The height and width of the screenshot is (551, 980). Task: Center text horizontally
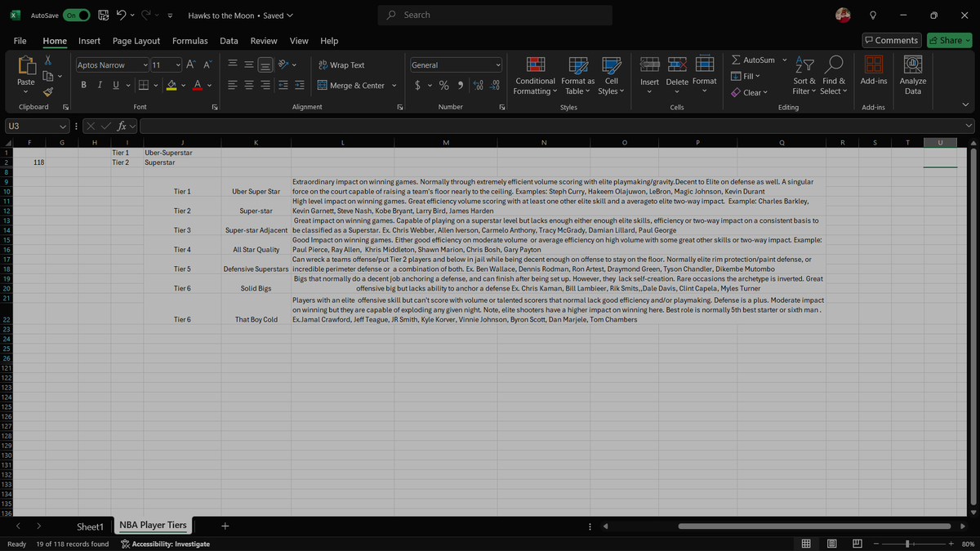pyautogui.click(x=248, y=85)
